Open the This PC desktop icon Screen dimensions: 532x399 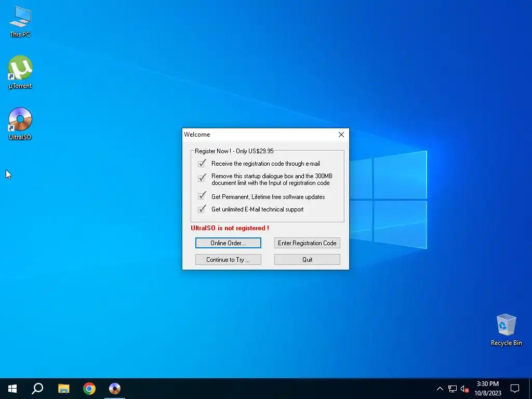(20, 21)
